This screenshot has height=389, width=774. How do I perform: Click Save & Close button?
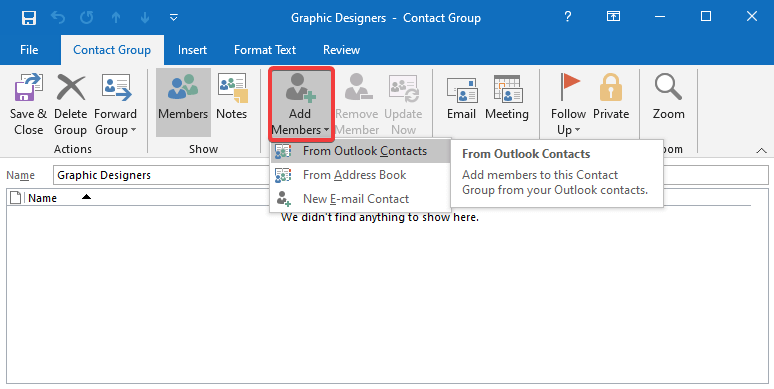coord(28,104)
